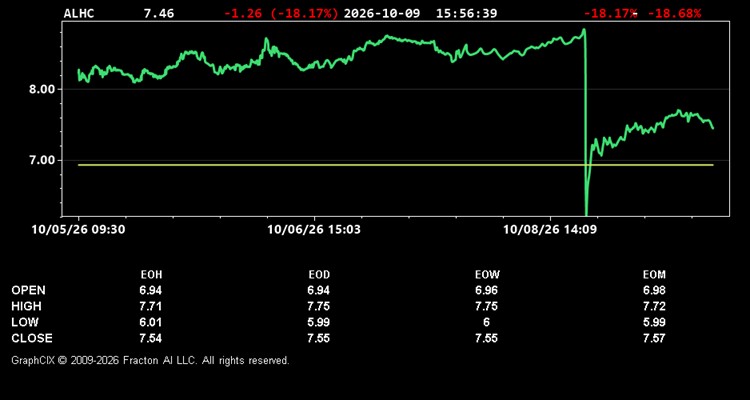Click the 7.00 y-axis label

[40, 160]
